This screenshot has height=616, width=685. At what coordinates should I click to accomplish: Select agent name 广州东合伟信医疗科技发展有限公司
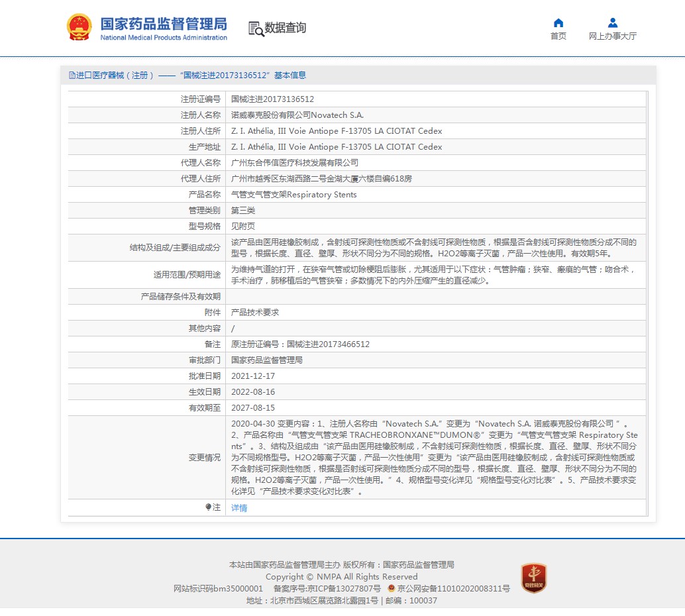tap(294, 162)
